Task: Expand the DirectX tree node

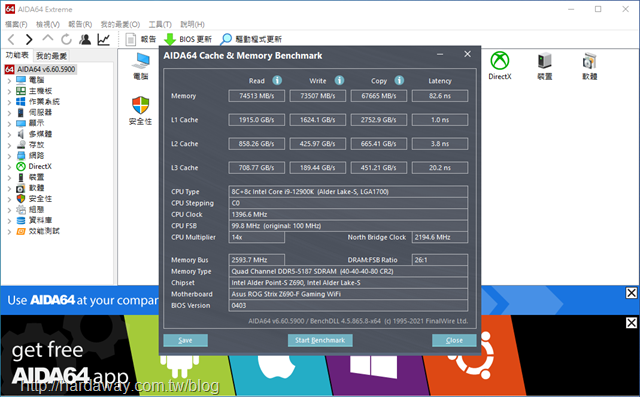Action: [9, 167]
